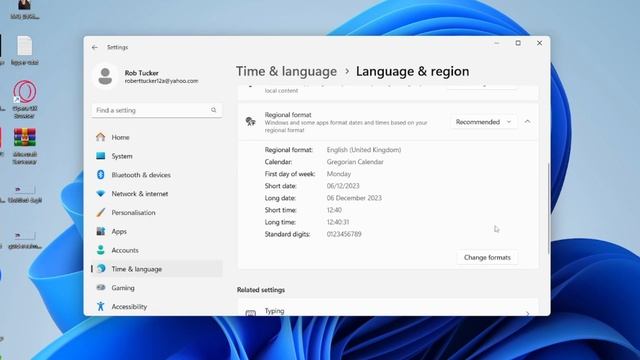This screenshot has width=640, height=360.
Task: Open the Home settings icon
Action: coord(100,137)
